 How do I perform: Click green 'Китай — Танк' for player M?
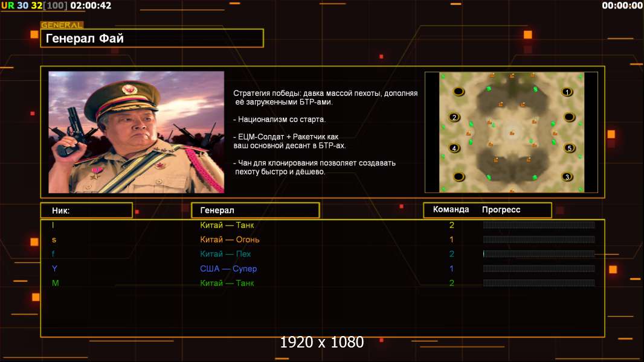pos(227,283)
